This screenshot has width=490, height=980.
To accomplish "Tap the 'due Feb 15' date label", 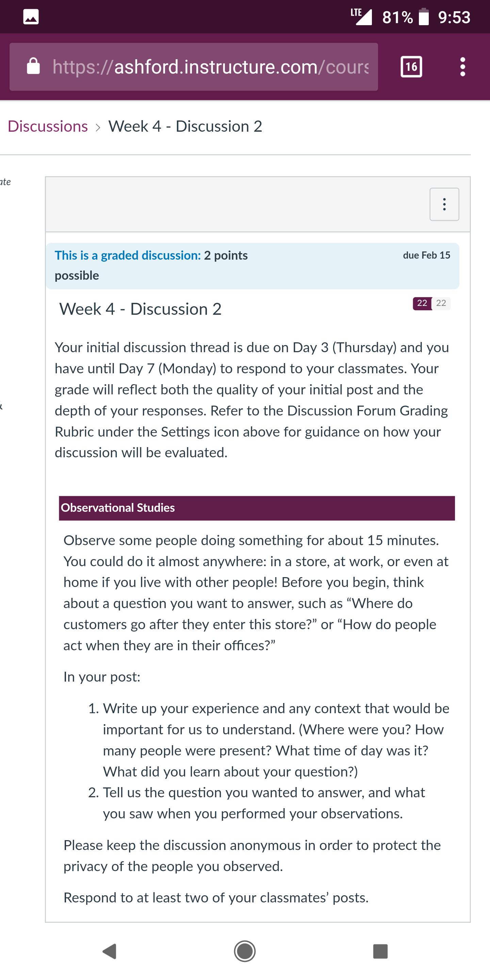I will (x=426, y=255).
